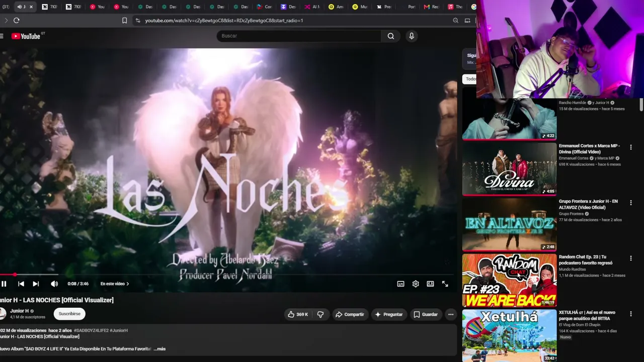Open the player settings gear

[x=416, y=284]
